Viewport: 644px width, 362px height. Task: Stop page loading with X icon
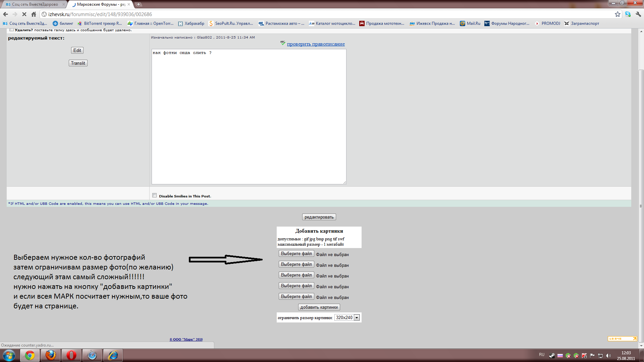(x=24, y=14)
